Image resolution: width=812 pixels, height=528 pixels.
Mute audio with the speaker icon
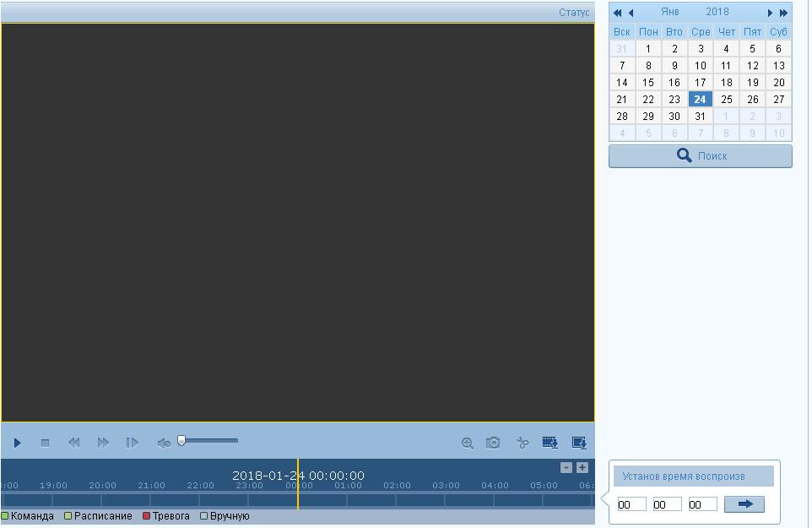pos(164,443)
